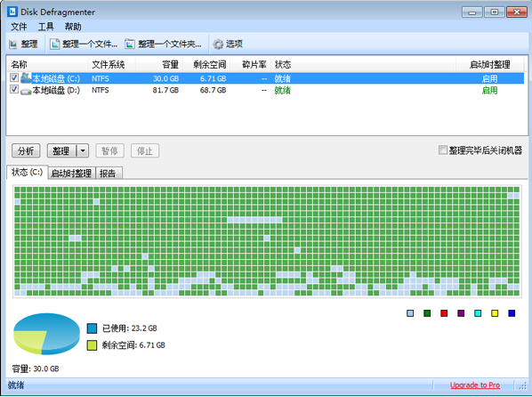Image resolution: width=532 pixels, height=397 pixels.
Task: Switch to the 启动时整理 tab
Action: click(71, 174)
